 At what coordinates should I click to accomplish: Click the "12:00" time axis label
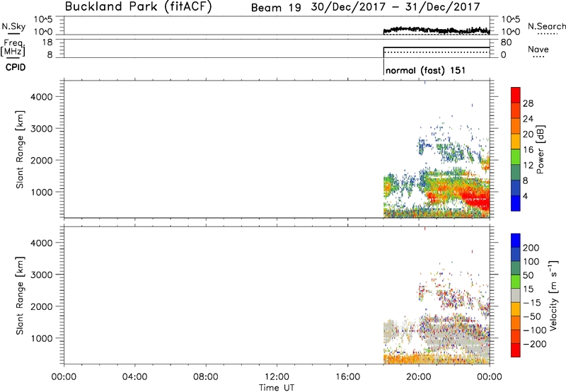[x=277, y=377]
